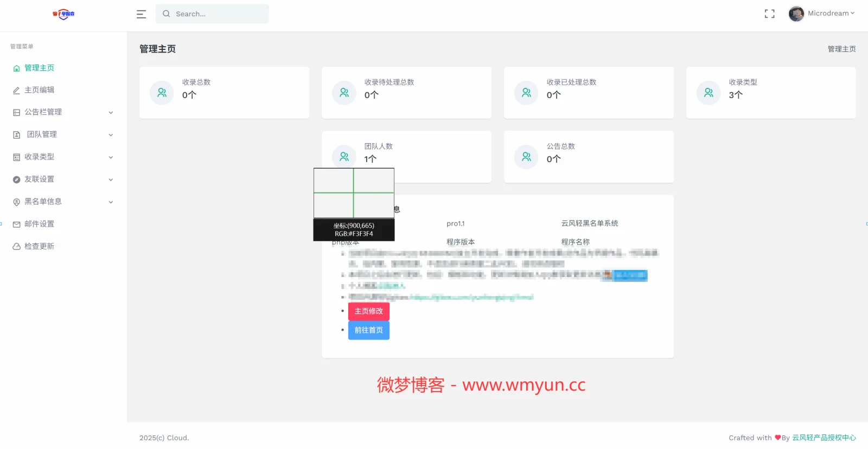Click the user icon on the 收录待处理总数 card
The width and height of the screenshot is (868, 449).
point(344,93)
